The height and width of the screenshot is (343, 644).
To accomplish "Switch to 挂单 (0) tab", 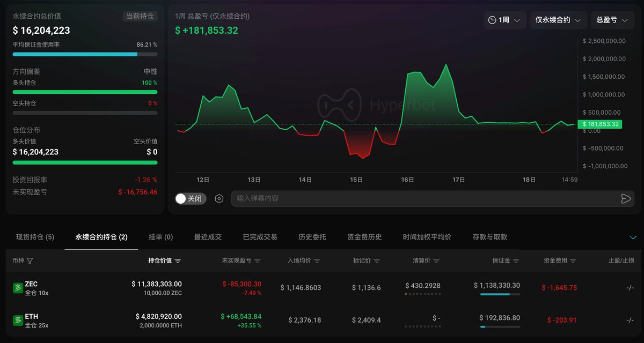I will [160, 237].
